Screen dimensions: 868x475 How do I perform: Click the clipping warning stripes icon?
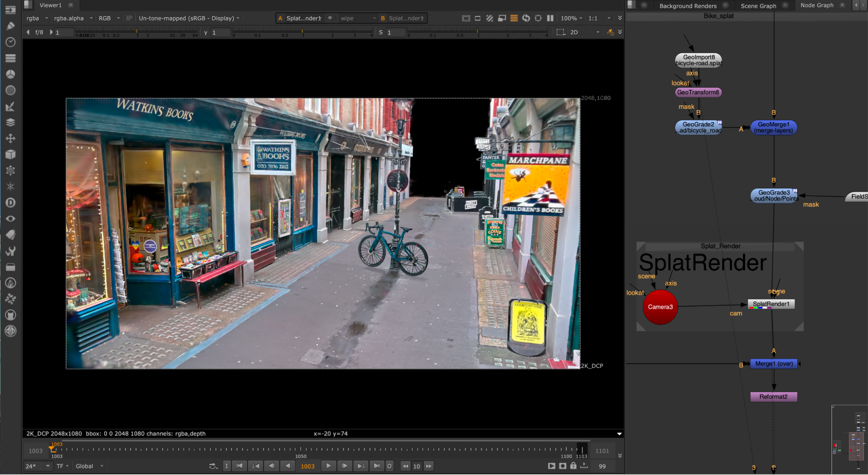point(489,18)
